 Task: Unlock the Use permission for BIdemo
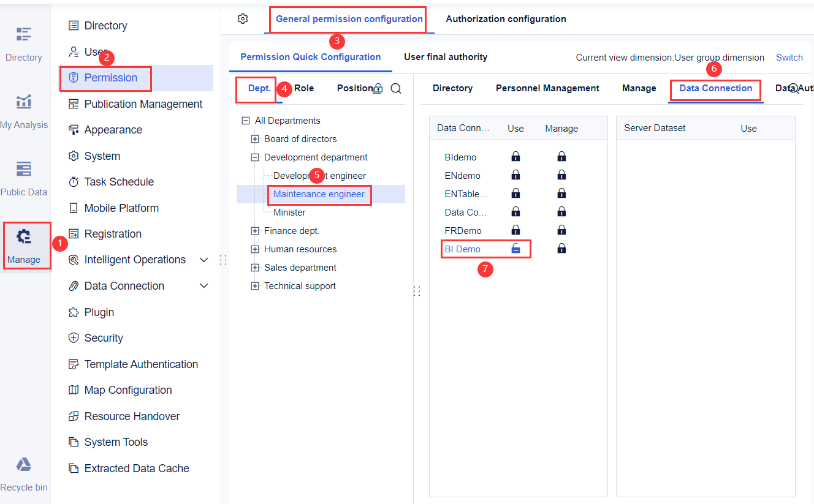(x=515, y=157)
